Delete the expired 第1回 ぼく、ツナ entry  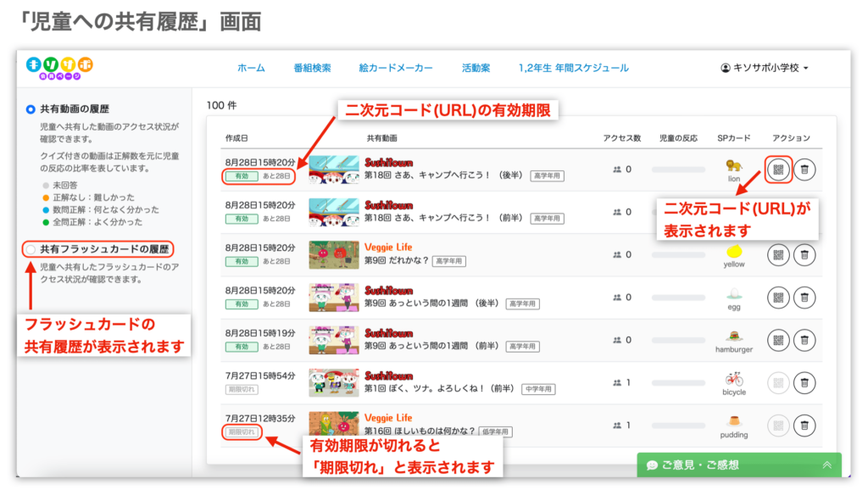[804, 383]
